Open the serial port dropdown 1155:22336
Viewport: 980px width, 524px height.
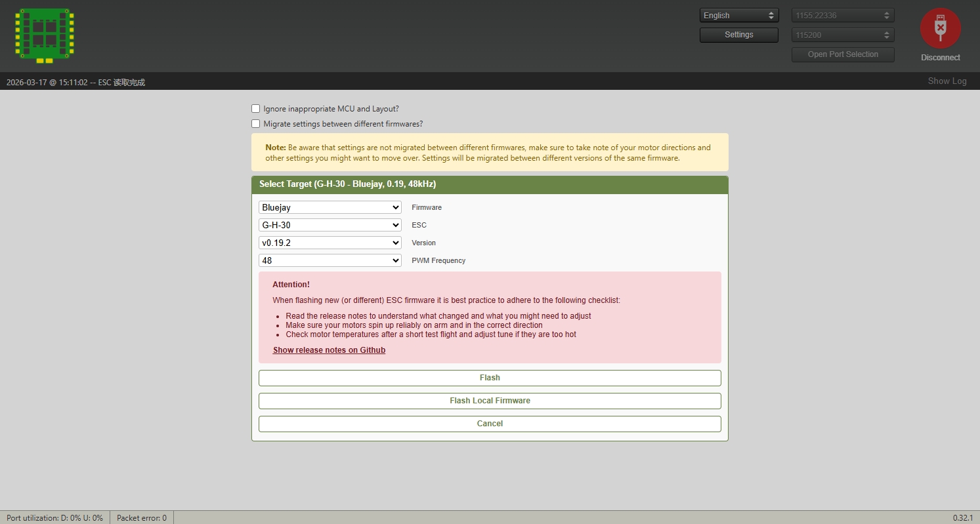[843, 16]
